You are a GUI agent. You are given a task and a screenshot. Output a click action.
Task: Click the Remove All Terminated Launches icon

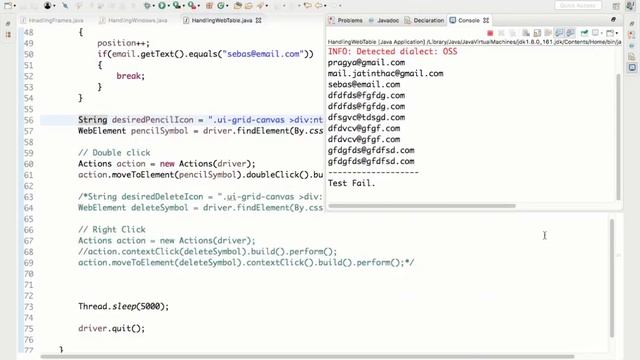coord(513,33)
